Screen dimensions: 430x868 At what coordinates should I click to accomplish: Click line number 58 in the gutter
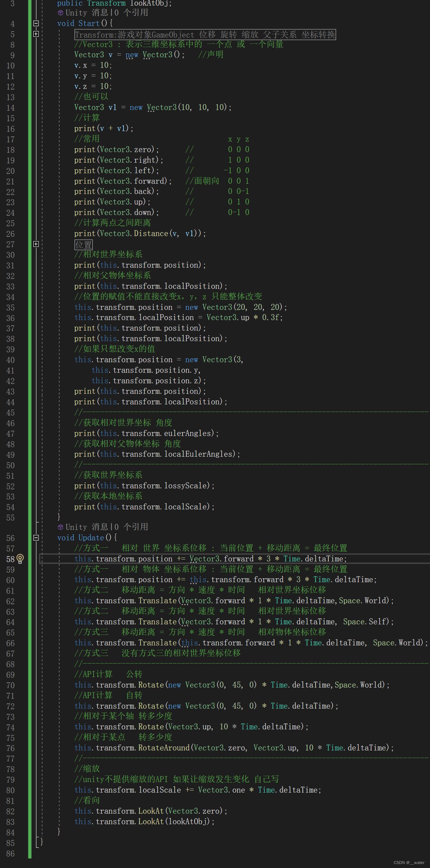point(11,559)
